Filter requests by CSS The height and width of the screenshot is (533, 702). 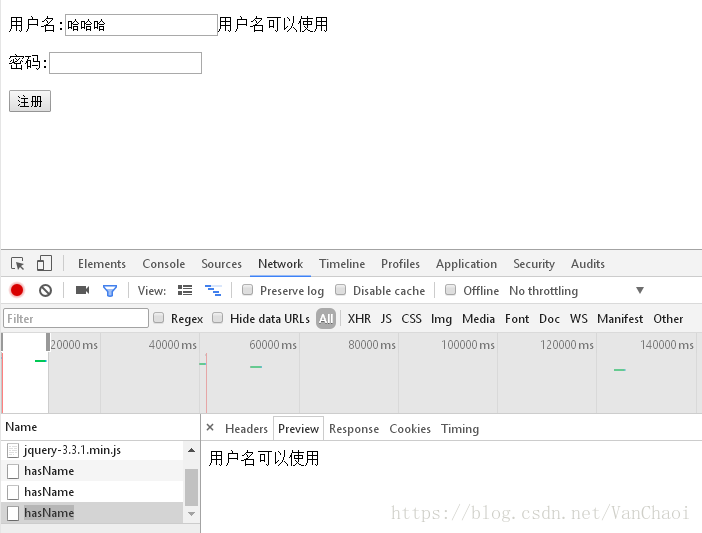pos(411,319)
